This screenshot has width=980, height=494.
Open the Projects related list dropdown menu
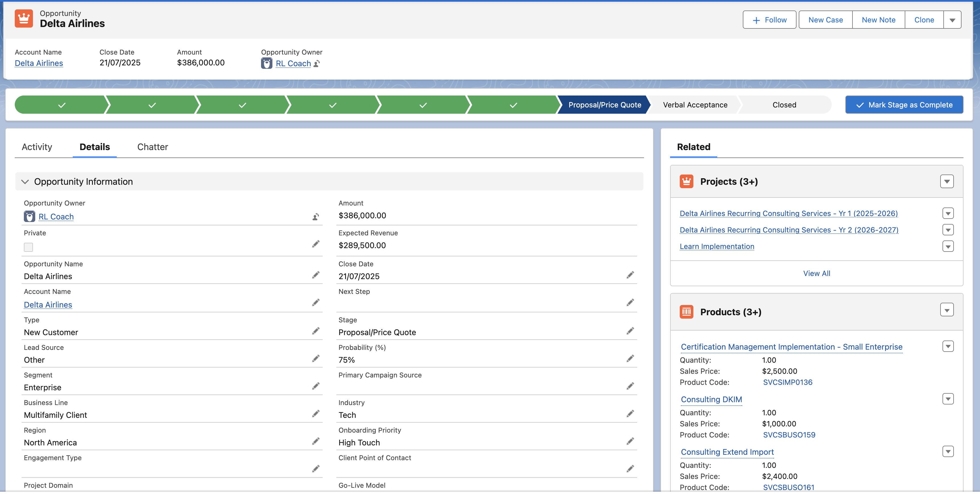(946, 182)
